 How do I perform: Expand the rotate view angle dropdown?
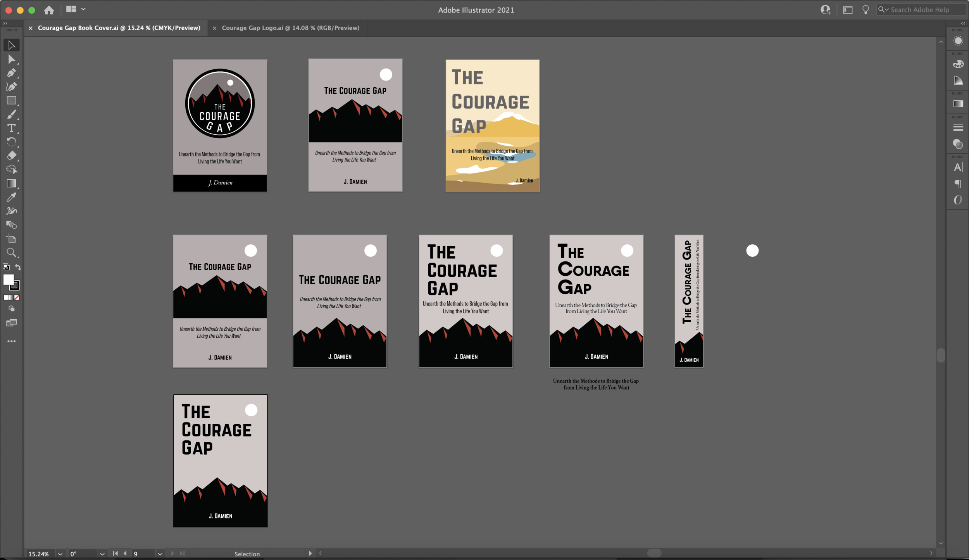tap(102, 554)
